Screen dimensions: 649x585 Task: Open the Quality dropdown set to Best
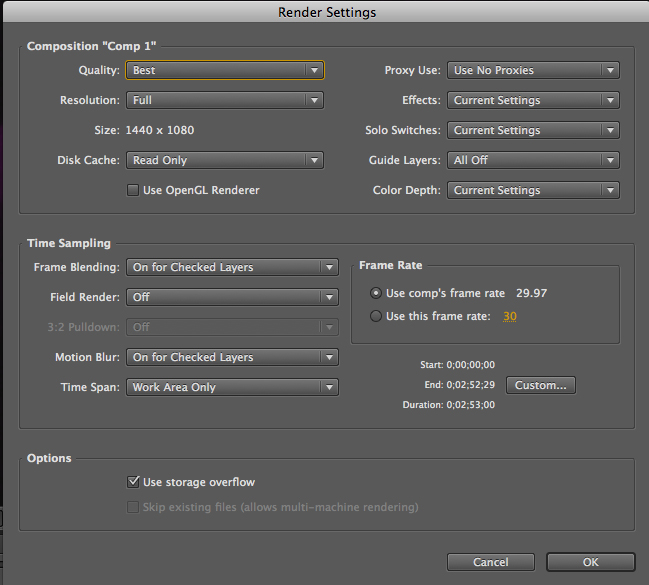[225, 70]
